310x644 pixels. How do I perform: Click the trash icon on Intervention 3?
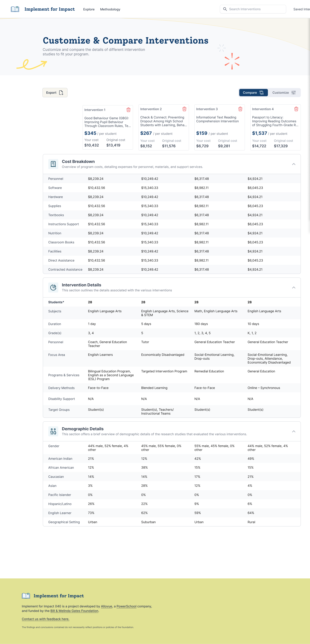tap(240, 109)
